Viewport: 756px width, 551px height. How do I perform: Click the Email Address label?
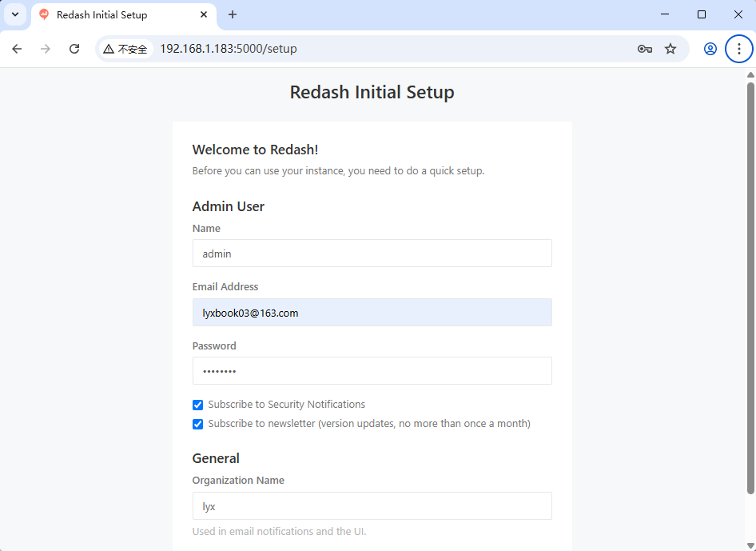tap(225, 286)
